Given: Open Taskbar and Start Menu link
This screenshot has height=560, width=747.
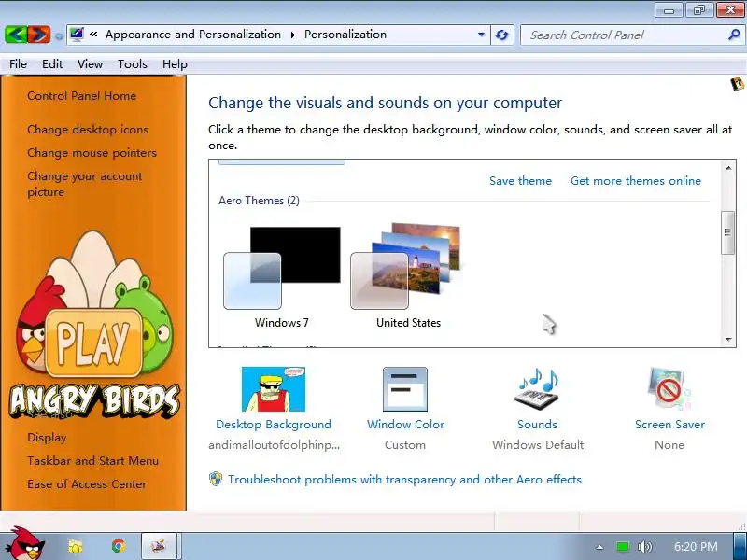Looking at the screenshot, I should tap(92, 460).
